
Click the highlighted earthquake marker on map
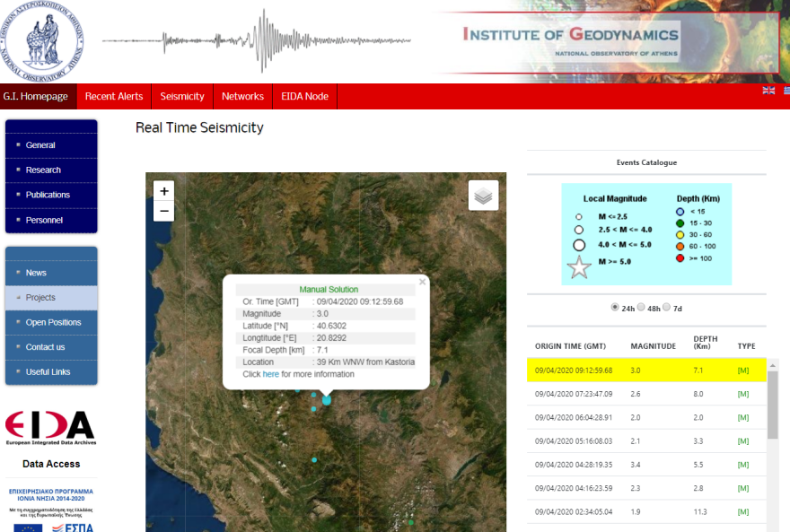(x=326, y=399)
